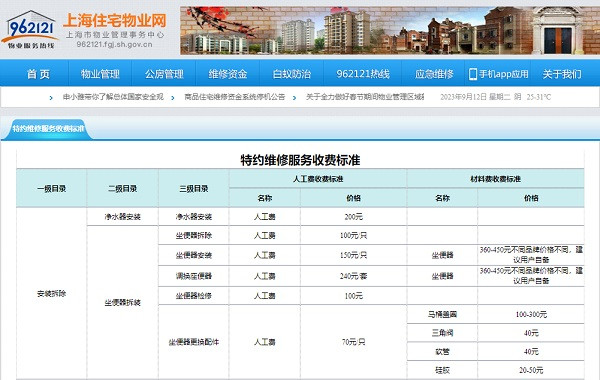
Task: Click the 上海住宅物业网 site title
Action: point(115,21)
